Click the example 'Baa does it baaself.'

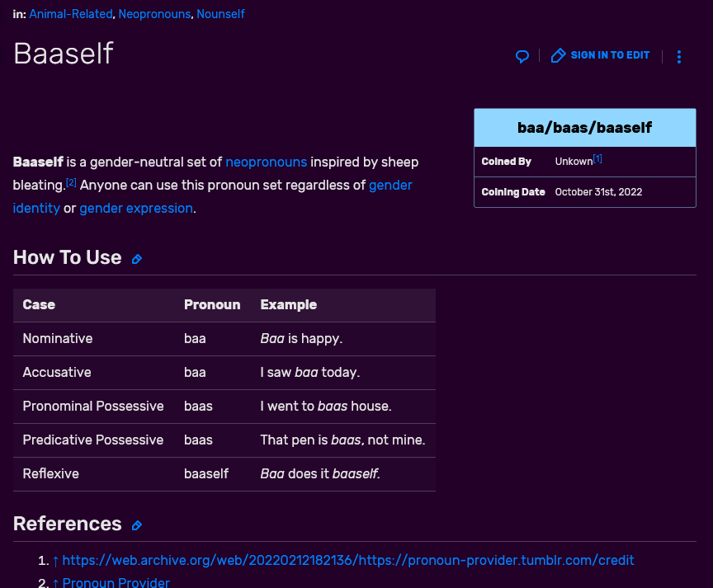coord(320,474)
